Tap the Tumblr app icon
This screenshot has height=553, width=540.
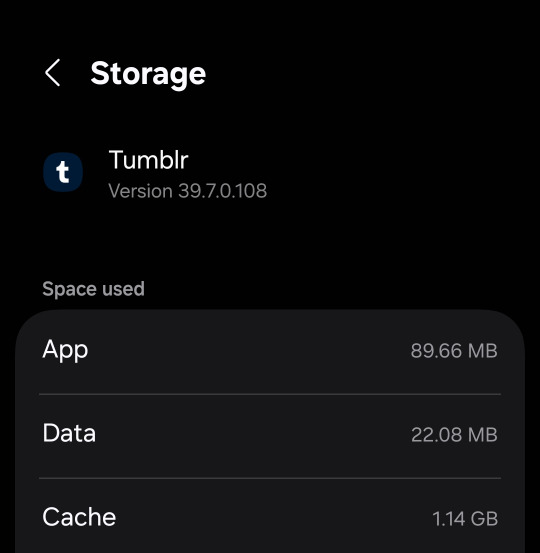coord(63,172)
